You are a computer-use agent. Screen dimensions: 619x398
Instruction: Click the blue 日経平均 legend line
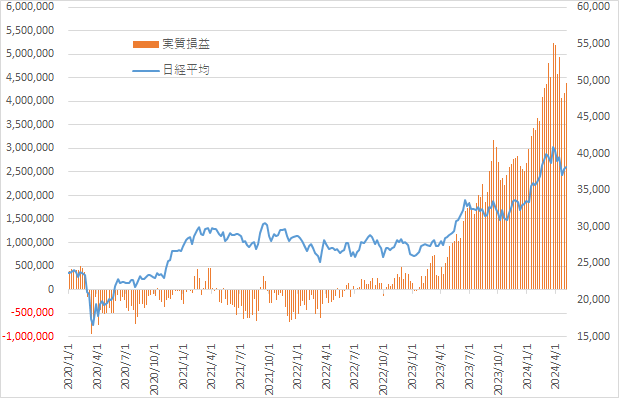146,71
